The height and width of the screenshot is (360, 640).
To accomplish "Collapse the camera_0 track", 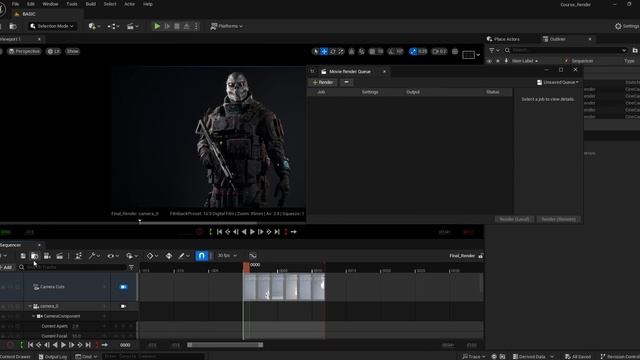I will (30, 306).
